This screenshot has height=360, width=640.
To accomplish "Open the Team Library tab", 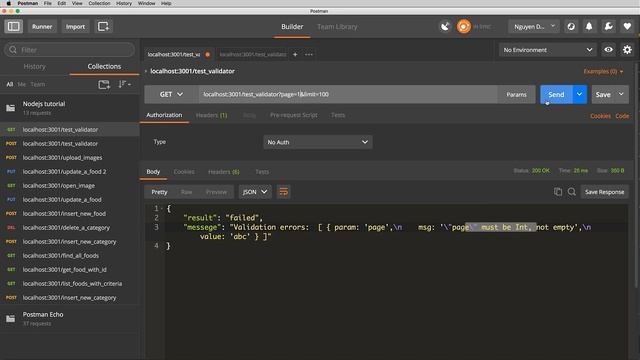I will coord(337,27).
